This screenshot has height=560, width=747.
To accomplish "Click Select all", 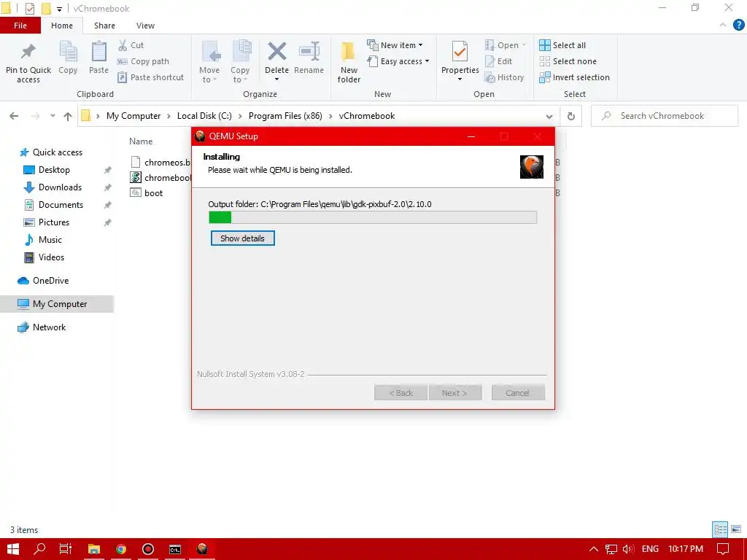I will [562, 45].
